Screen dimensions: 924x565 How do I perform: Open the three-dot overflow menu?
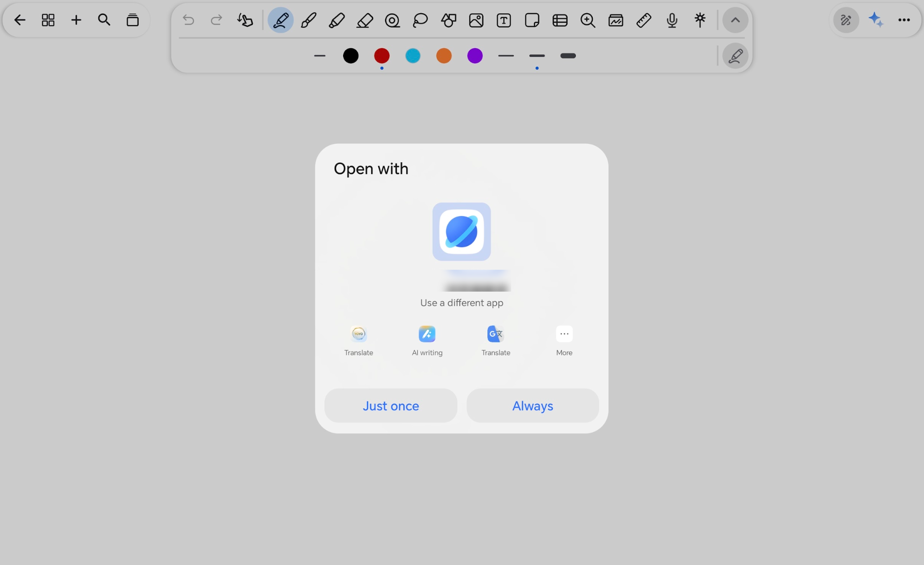(x=904, y=20)
